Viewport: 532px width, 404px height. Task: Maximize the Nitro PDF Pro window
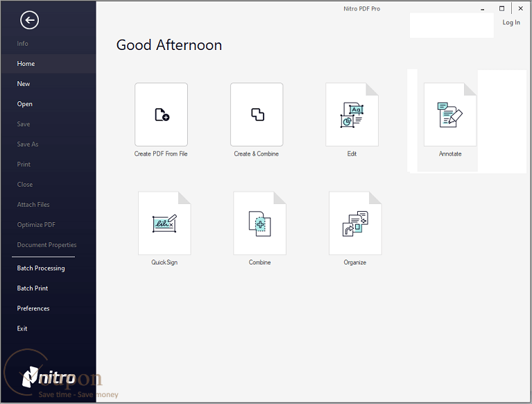(x=501, y=8)
